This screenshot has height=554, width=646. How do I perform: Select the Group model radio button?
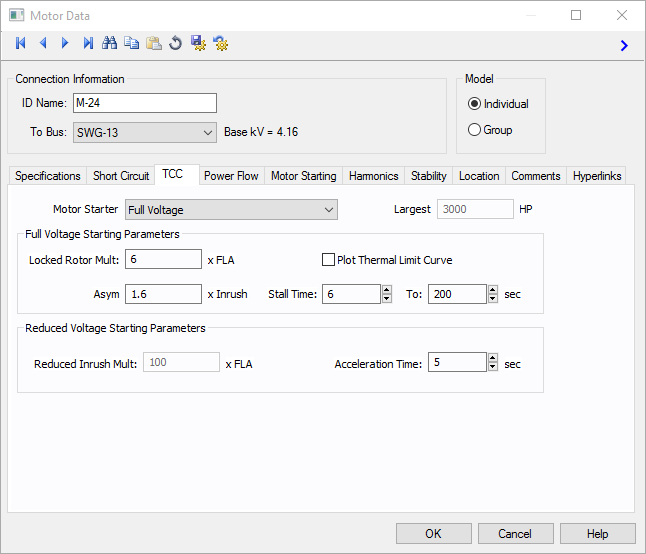[475, 130]
